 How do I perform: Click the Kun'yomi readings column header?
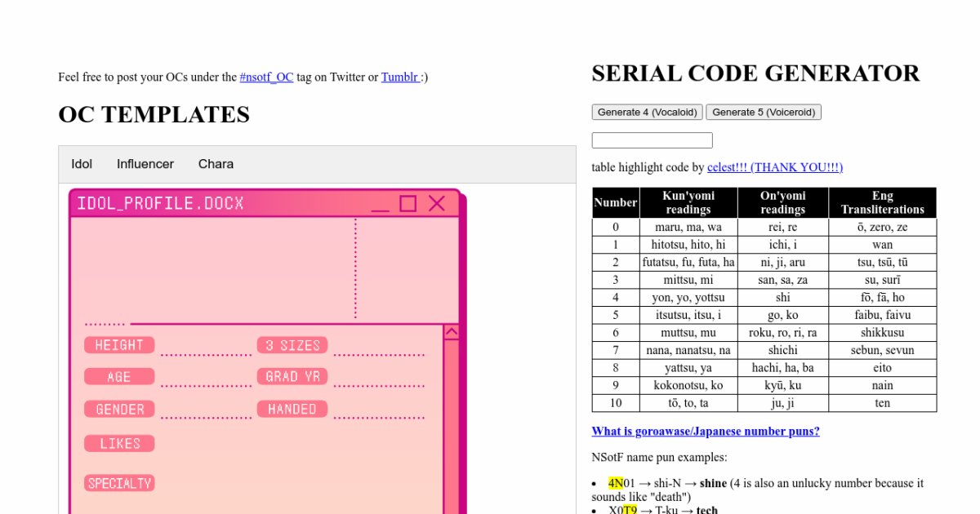[x=688, y=202]
